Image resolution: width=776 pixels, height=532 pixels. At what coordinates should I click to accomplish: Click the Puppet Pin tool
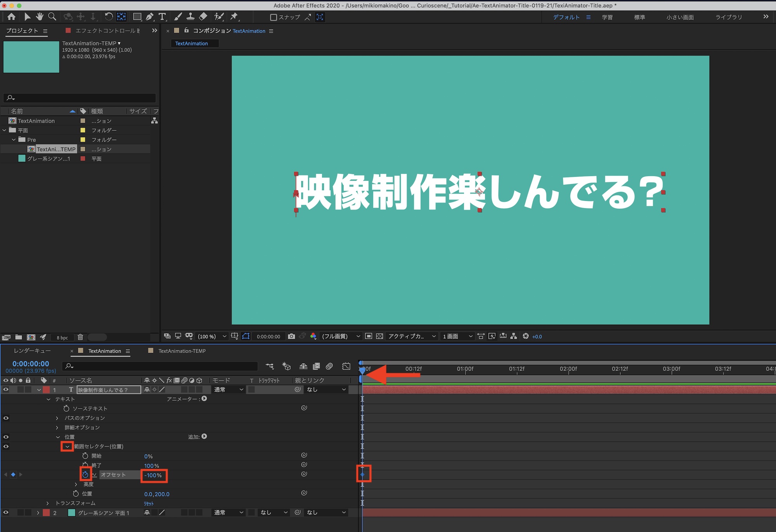pos(234,17)
